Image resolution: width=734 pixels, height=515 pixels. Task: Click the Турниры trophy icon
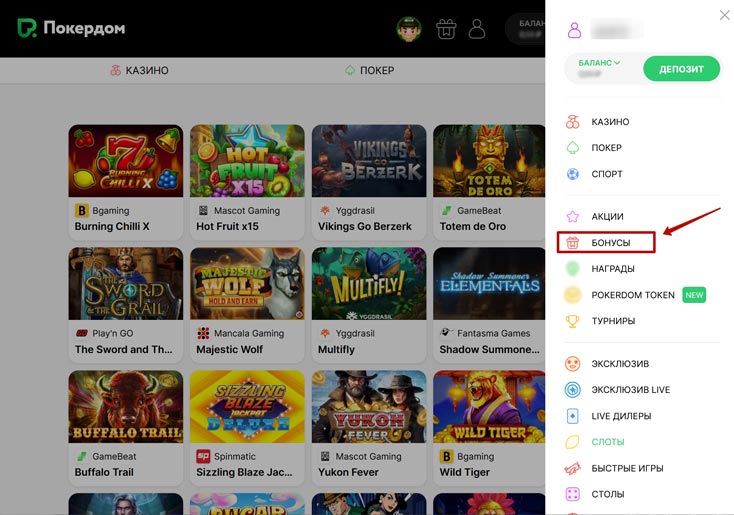tap(573, 321)
